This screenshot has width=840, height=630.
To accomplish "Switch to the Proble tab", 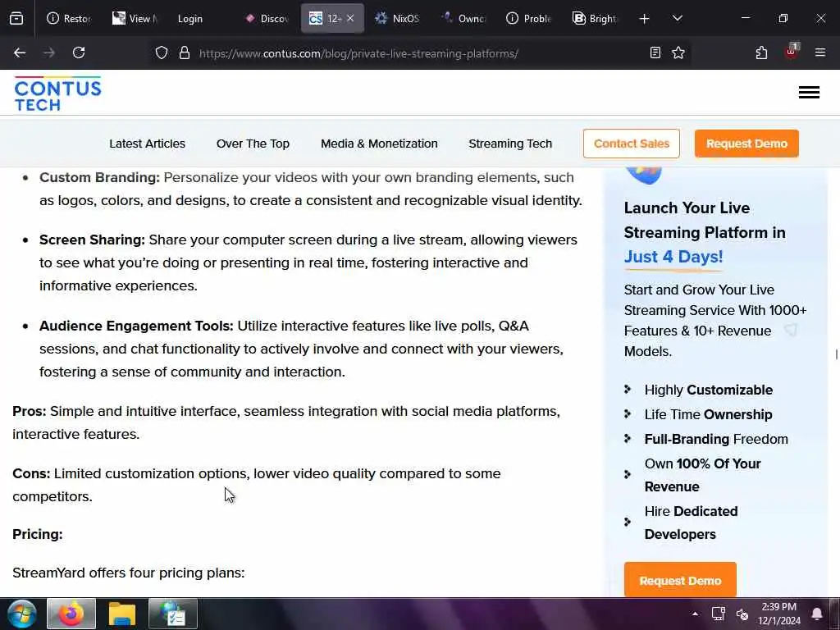I will pyautogui.click(x=529, y=19).
